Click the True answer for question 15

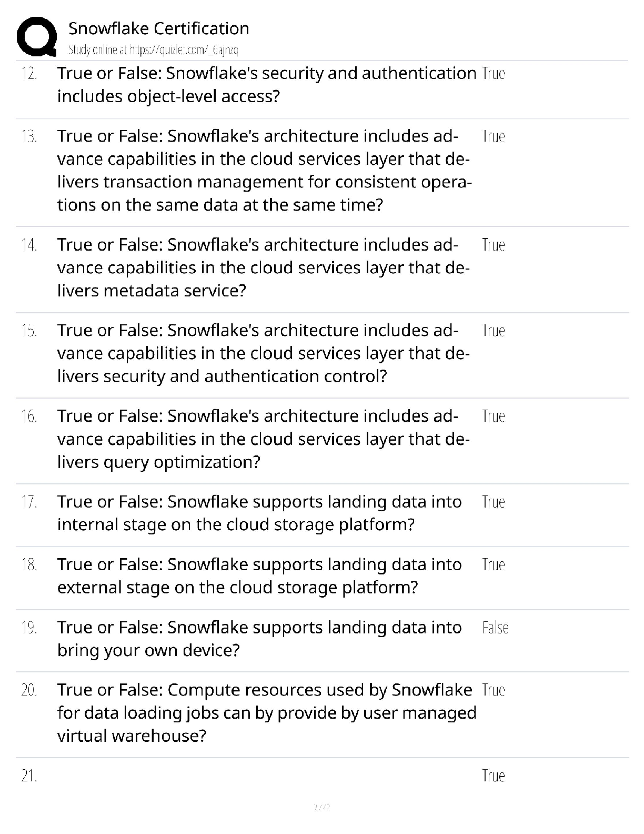pyautogui.click(x=494, y=331)
